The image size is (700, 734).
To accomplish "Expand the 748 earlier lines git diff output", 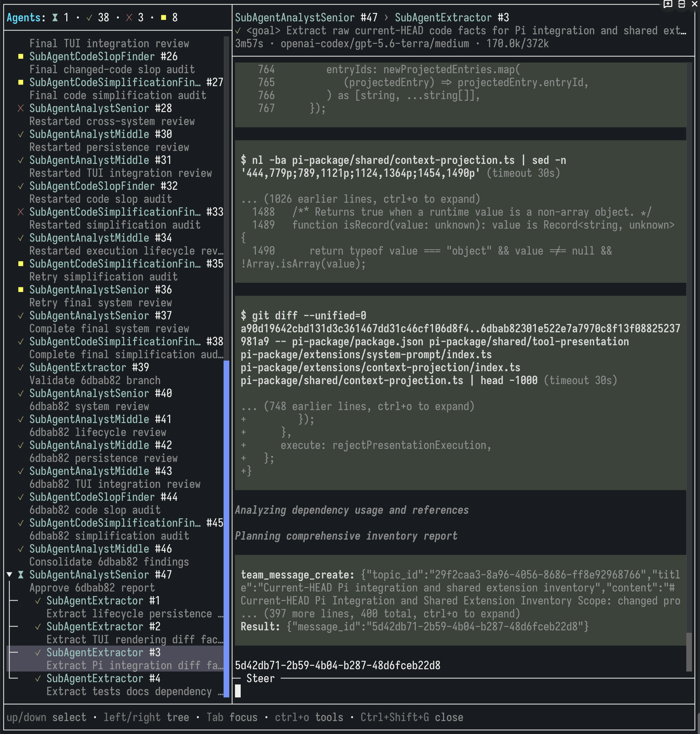I will coord(358,406).
